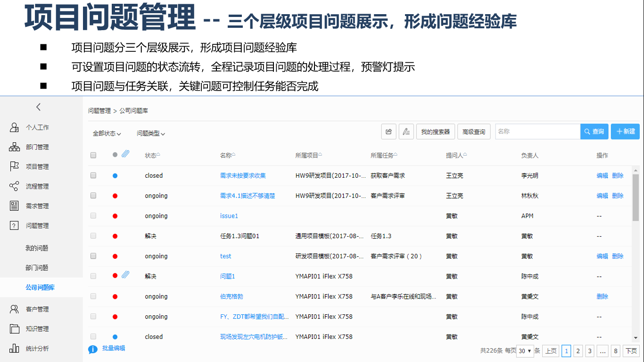Expand the 全部状态 filter dropdown
Screen dimensions: 644x362
[107, 133]
